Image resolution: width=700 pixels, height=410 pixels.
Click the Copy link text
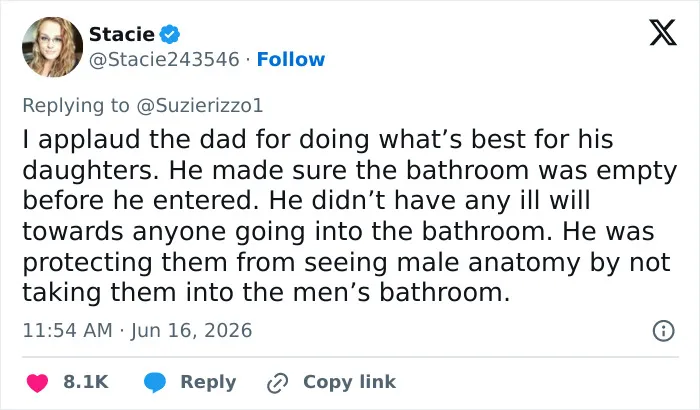[349, 382]
